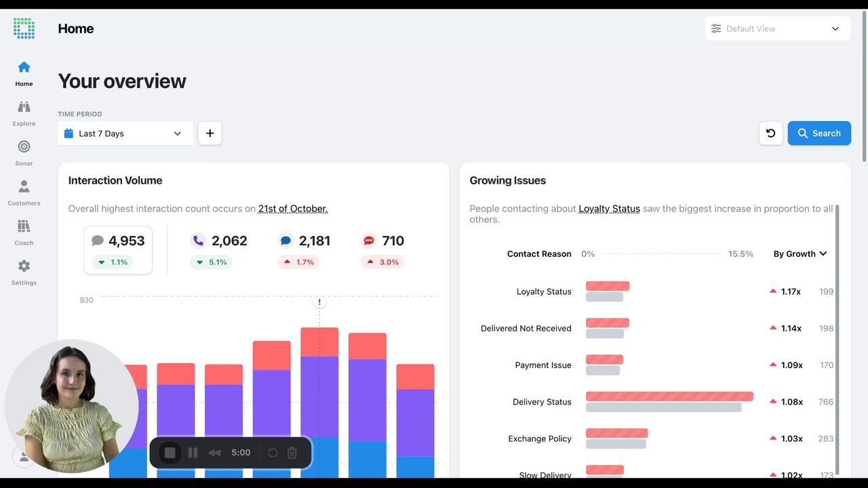Select the Payment Issue row
The image size is (868, 488).
[652, 365]
